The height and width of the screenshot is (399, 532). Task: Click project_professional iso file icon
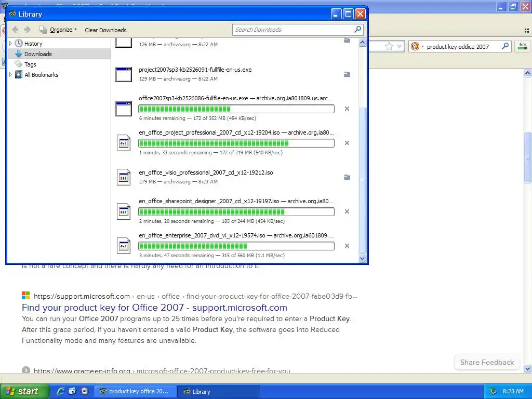124,143
